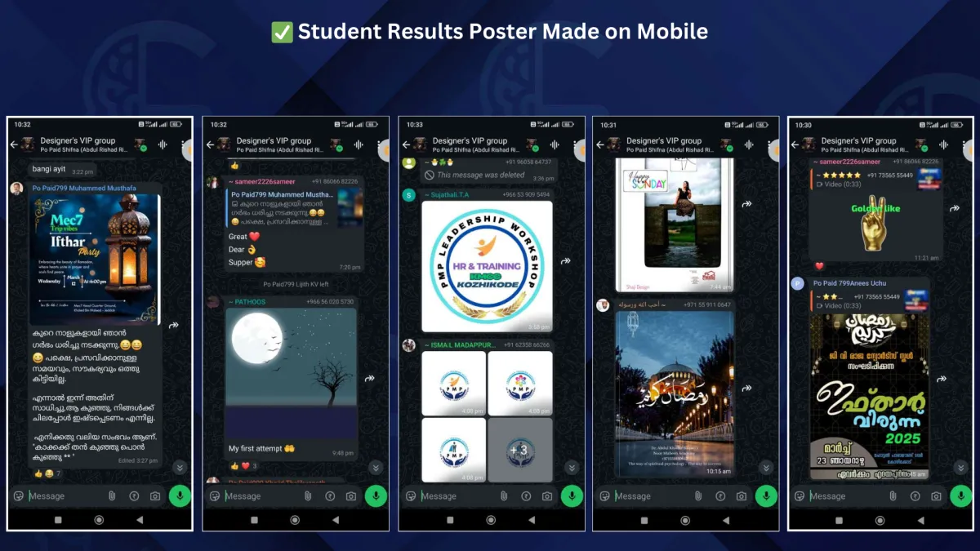Click the 'This message was deleted' text

(480, 175)
